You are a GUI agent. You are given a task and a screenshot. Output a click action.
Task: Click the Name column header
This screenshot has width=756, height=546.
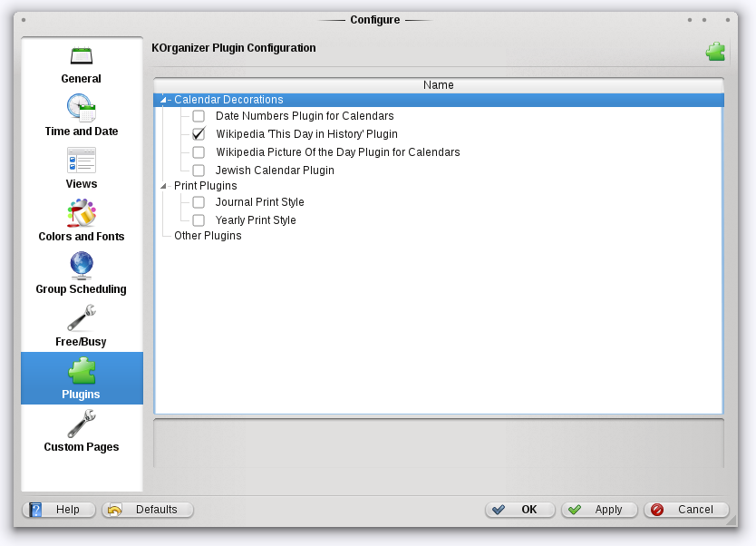[438, 85]
